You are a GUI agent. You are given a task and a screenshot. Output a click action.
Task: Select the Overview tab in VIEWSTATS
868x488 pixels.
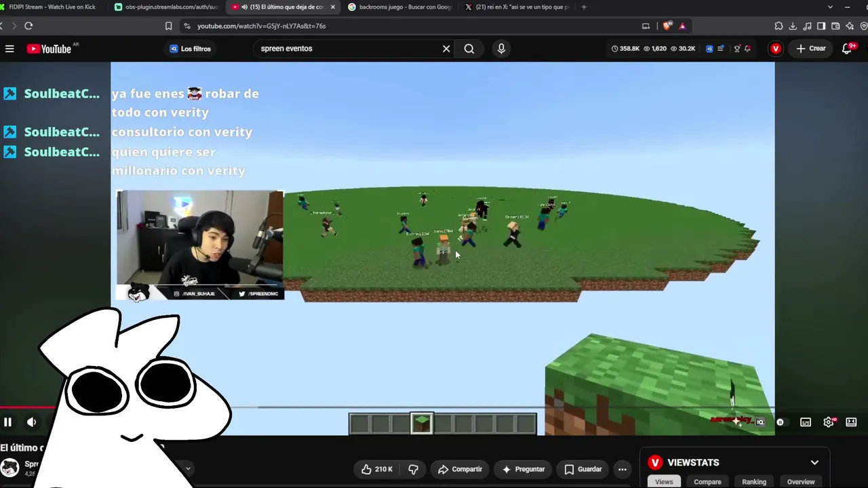pos(801,482)
